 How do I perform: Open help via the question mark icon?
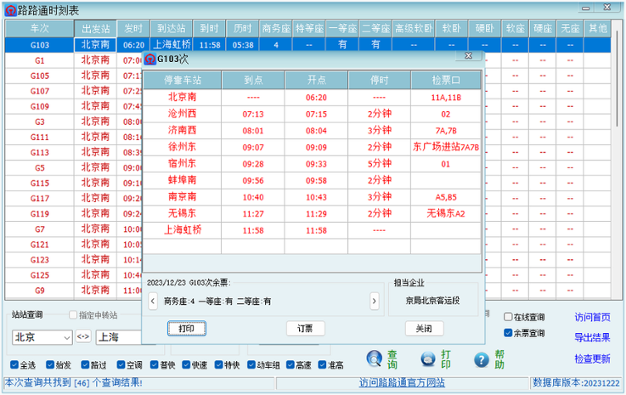tap(481, 359)
